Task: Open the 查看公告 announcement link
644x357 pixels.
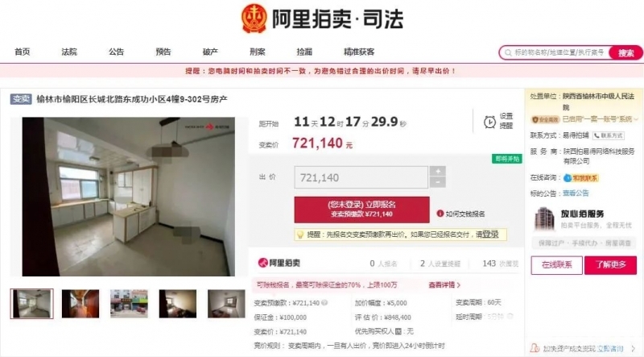Action: (x=576, y=193)
